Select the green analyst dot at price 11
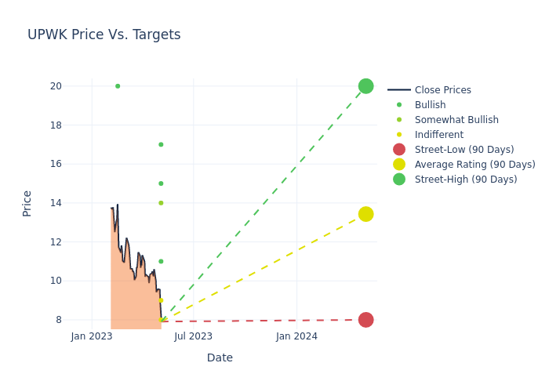Viewport: 549px width, 392px height. pos(161,261)
